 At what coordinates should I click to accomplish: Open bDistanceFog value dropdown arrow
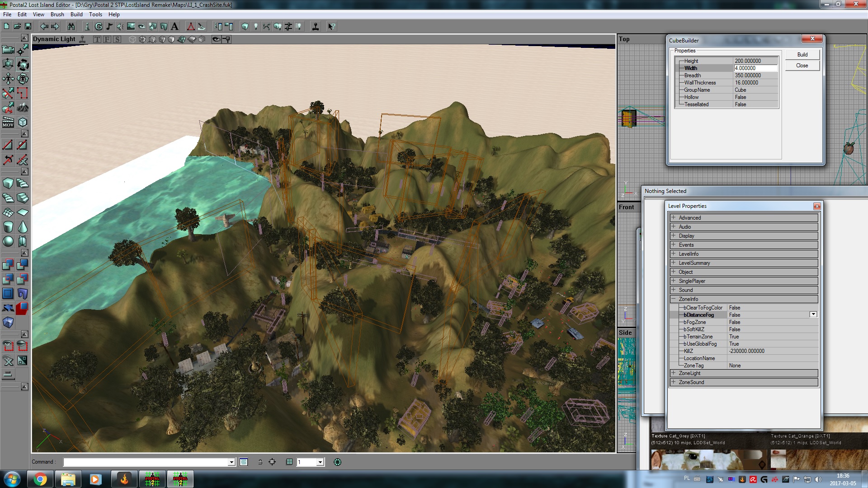813,314
